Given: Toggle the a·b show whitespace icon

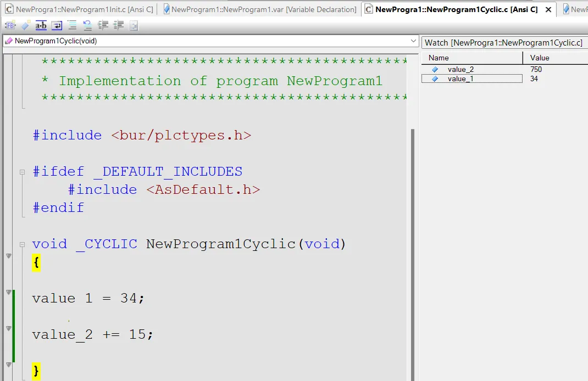Looking at the screenshot, I should (x=41, y=25).
